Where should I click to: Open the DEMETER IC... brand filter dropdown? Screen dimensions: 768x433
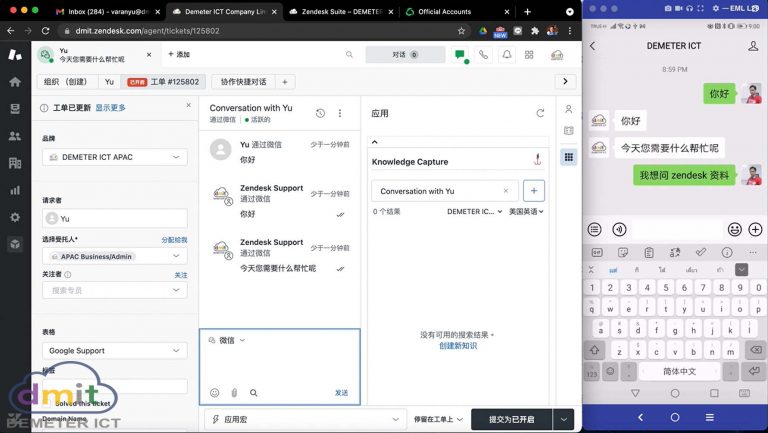click(475, 212)
